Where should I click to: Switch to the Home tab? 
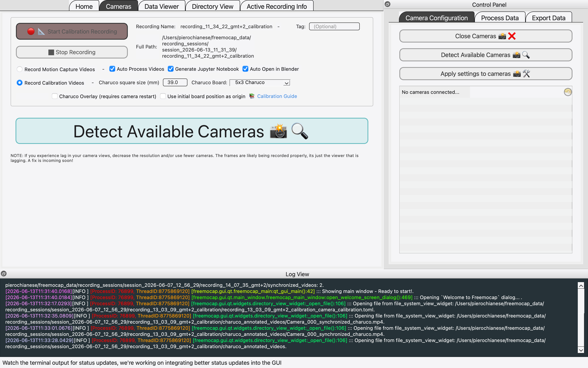tap(84, 6)
